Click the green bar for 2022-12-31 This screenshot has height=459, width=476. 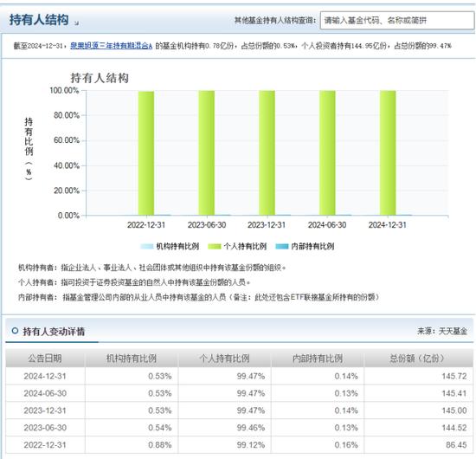click(x=146, y=153)
